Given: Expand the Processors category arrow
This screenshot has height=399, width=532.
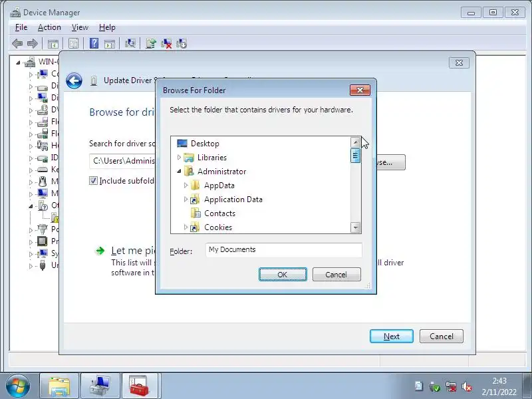Looking at the screenshot, I should [31, 242].
